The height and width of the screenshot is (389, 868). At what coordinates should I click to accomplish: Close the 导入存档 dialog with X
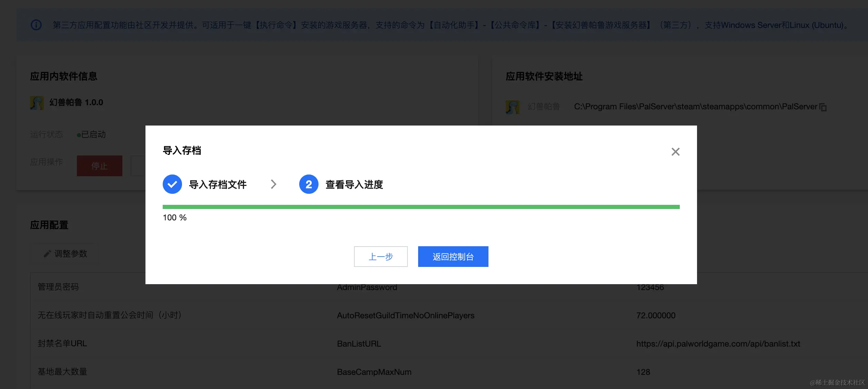[x=675, y=152]
